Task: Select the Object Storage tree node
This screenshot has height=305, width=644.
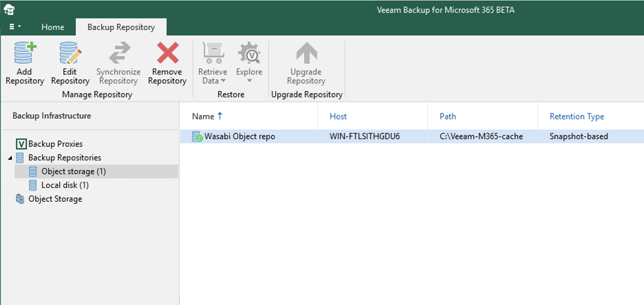Action: 55,199
